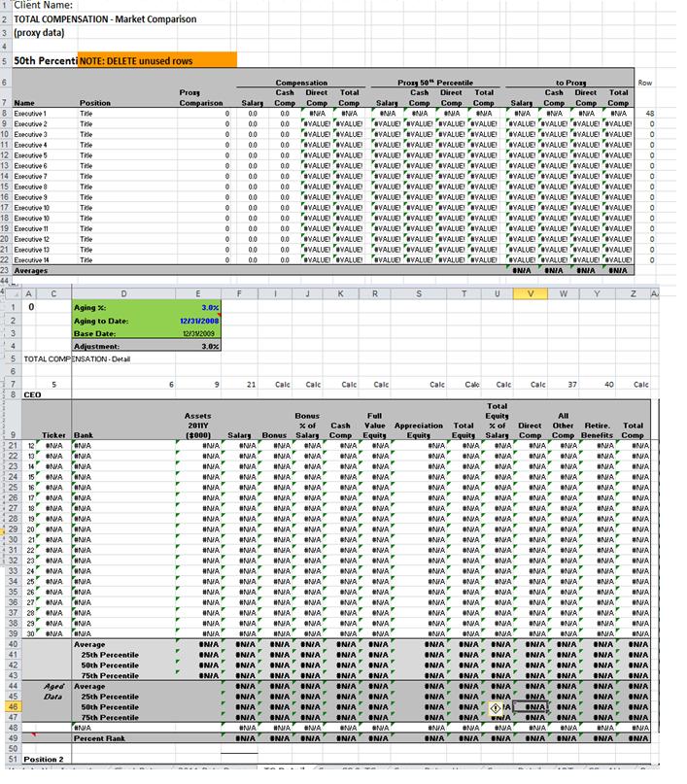Select the 50th Percenti heading cell
Image resolution: width=687 pixels, height=784 pixels.
click(46, 60)
